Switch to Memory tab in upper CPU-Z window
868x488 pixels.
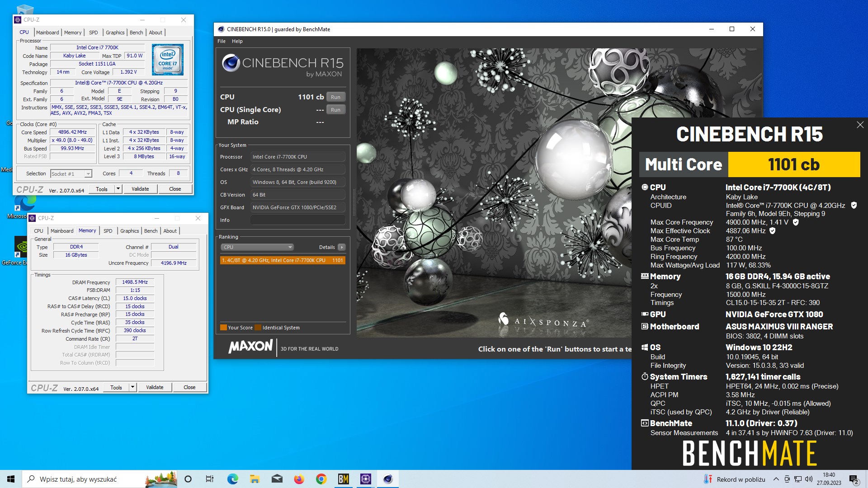click(x=73, y=33)
